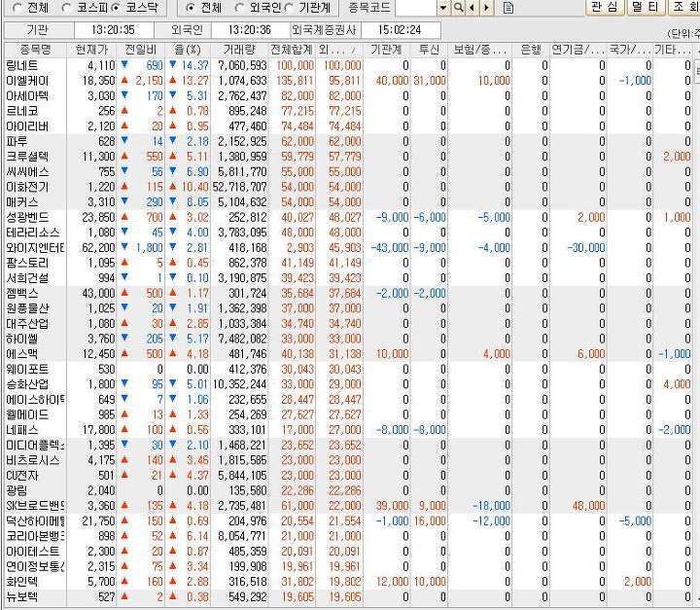Click the 외국계증권사 label
The image size is (700, 610).
point(325,30)
